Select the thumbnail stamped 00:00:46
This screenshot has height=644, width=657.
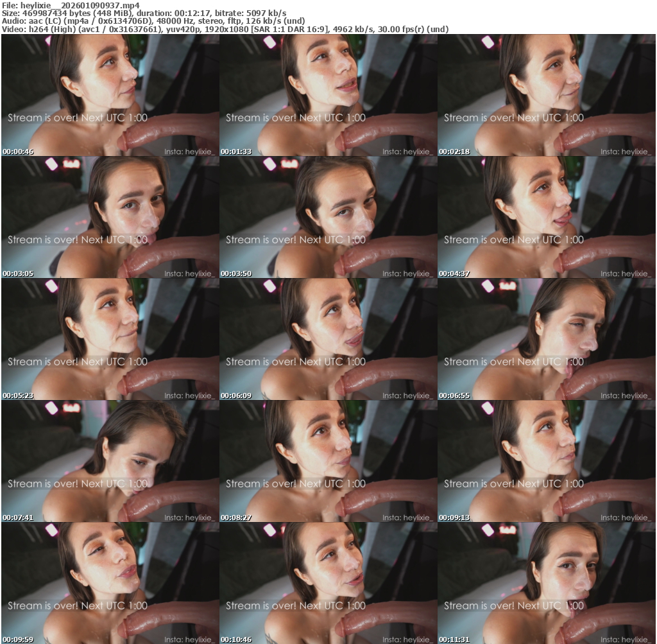(x=110, y=95)
